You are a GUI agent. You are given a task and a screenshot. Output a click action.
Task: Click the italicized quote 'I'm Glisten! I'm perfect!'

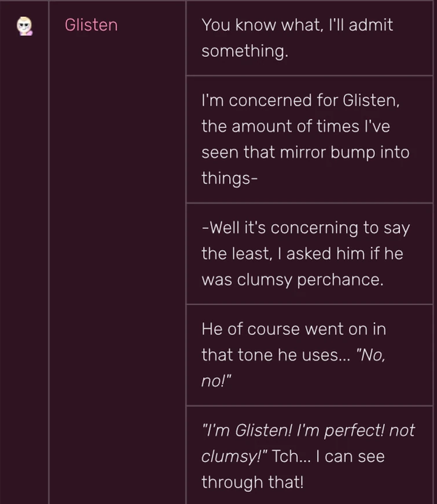click(307, 430)
